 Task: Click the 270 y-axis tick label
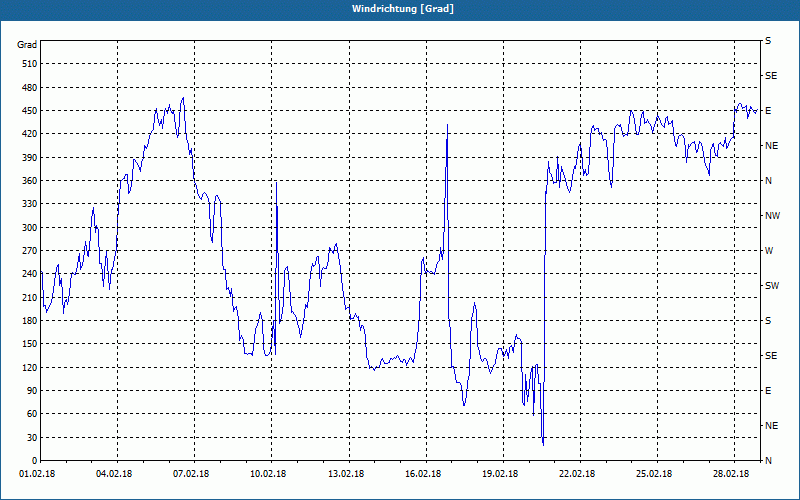[30, 251]
